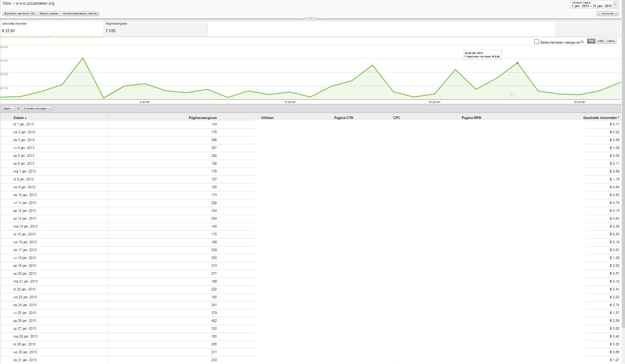The width and height of the screenshot is (625, 364).
Task: Switch the chart to Week view
Action: [600, 41]
